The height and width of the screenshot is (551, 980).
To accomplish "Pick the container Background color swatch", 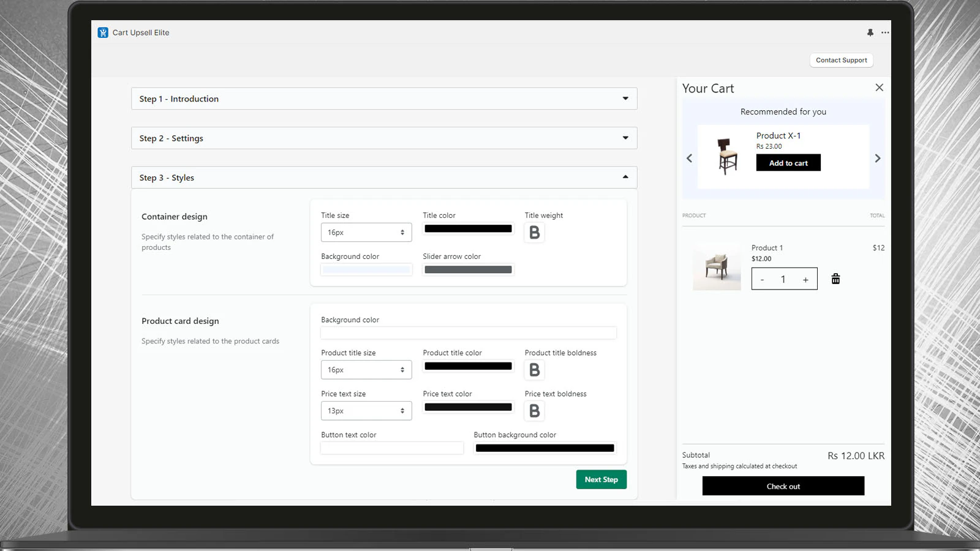I will pyautogui.click(x=366, y=269).
